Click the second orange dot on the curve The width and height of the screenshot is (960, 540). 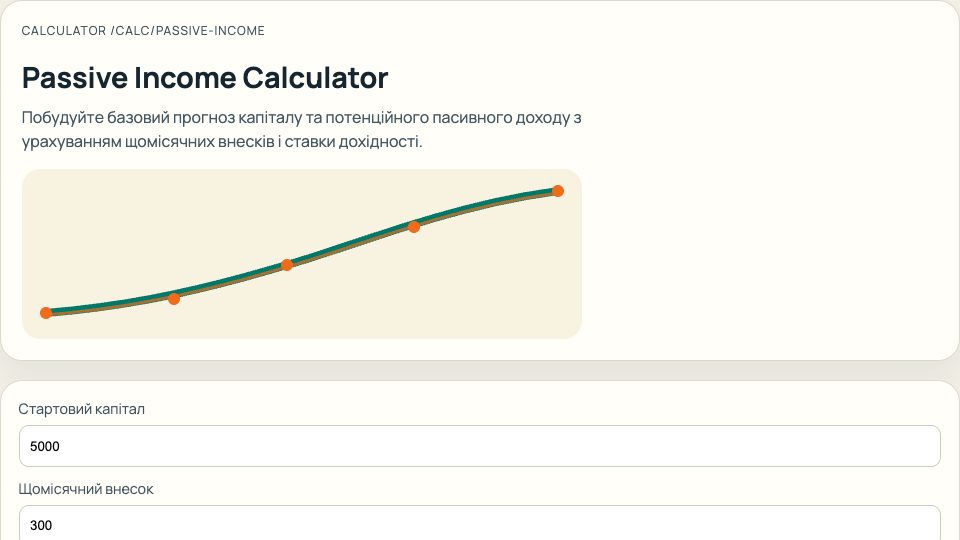click(174, 298)
